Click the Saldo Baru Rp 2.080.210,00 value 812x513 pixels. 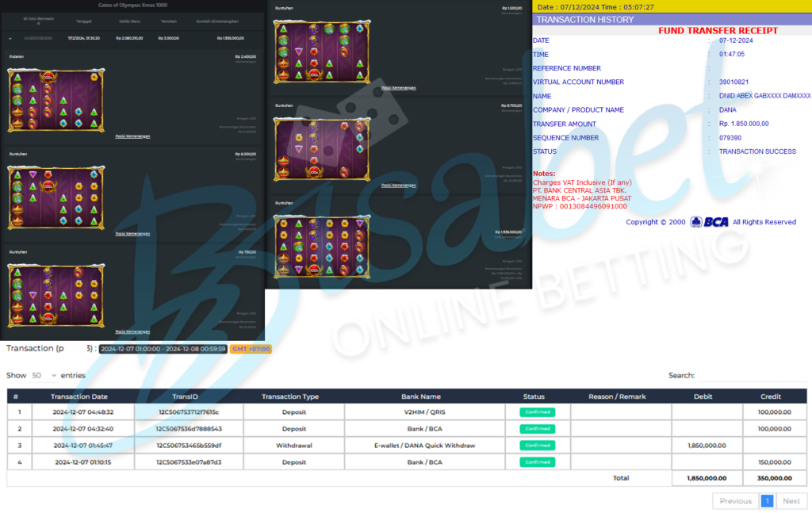(129, 38)
